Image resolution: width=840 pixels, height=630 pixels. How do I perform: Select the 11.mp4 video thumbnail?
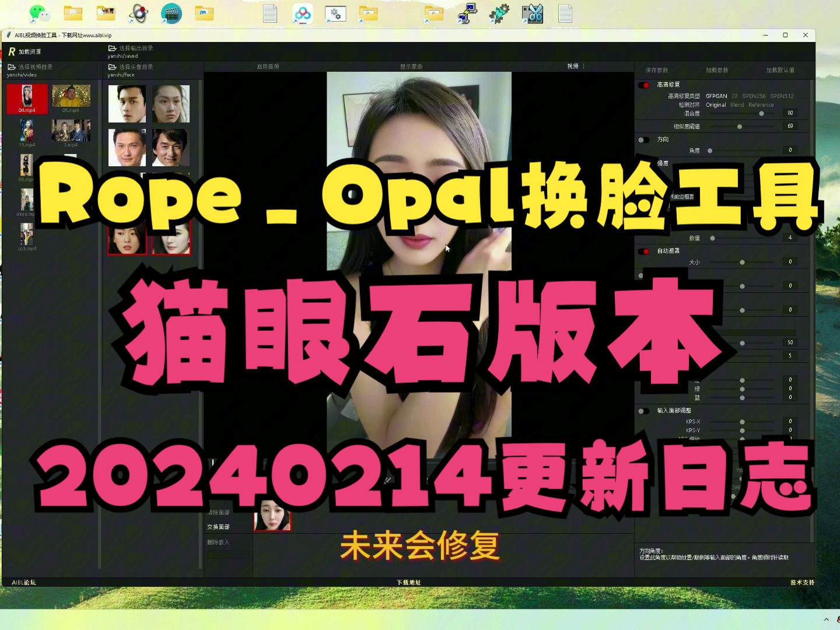pos(27,134)
